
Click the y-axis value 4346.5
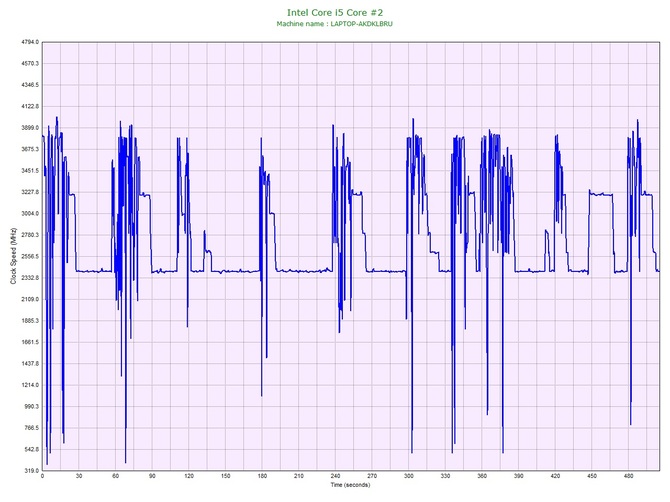pos(30,85)
